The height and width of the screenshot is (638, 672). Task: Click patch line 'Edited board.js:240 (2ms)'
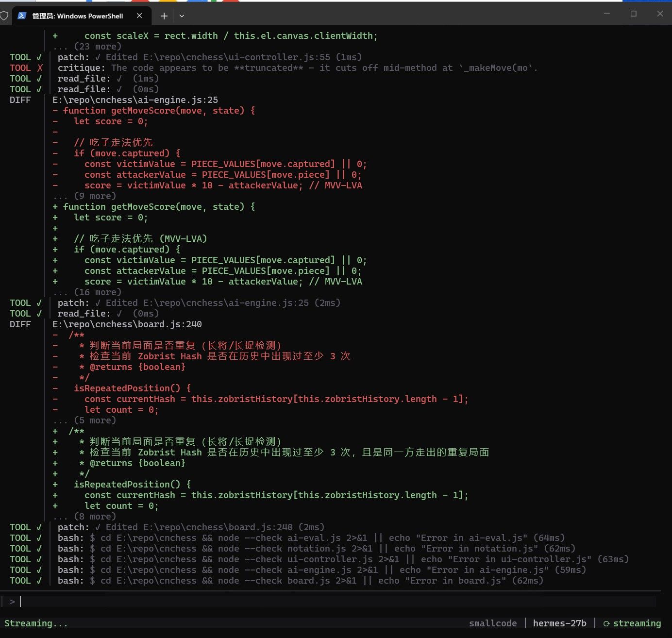point(191,527)
